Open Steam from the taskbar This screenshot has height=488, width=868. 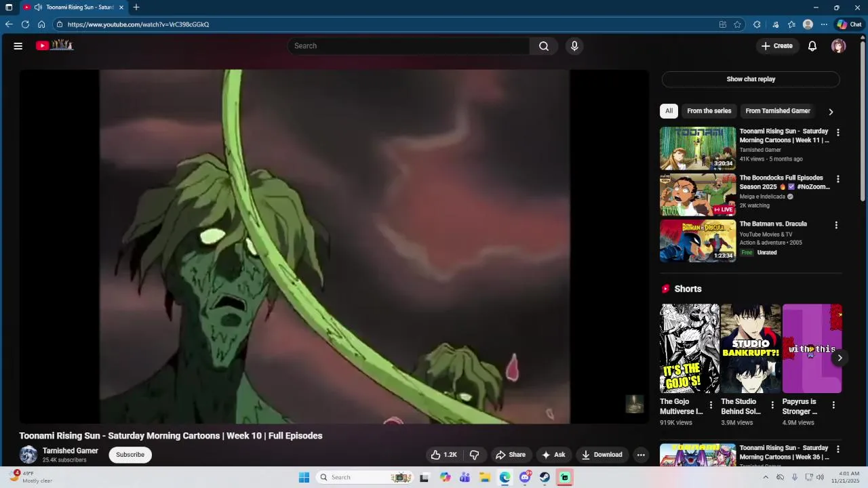tap(545, 477)
